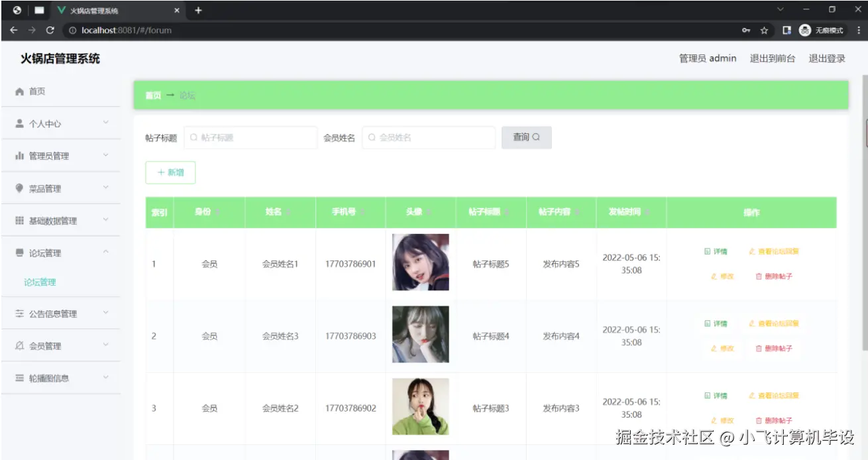The height and width of the screenshot is (460, 868).
Task: Click the 菜品管理 icon in sidebar
Action: [19, 188]
